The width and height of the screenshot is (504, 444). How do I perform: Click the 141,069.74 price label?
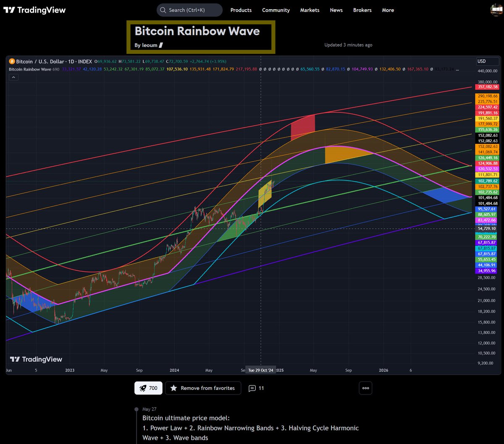tap(488, 152)
